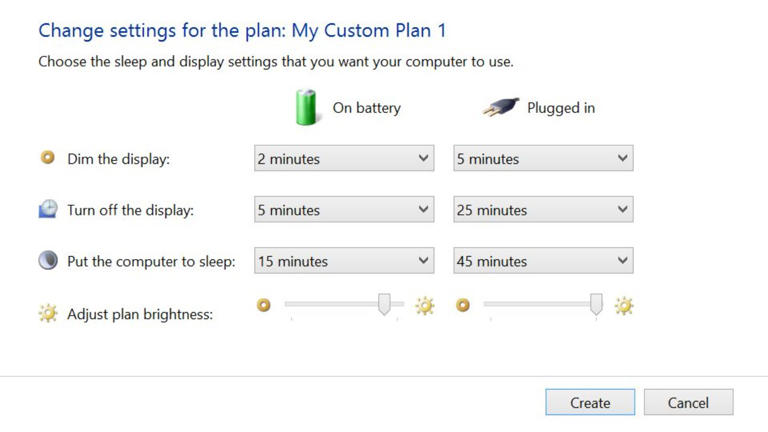The width and height of the screenshot is (768, 432).
Task: Click the low brightness icon for Plugged in slider
Action: coord(463,305)
